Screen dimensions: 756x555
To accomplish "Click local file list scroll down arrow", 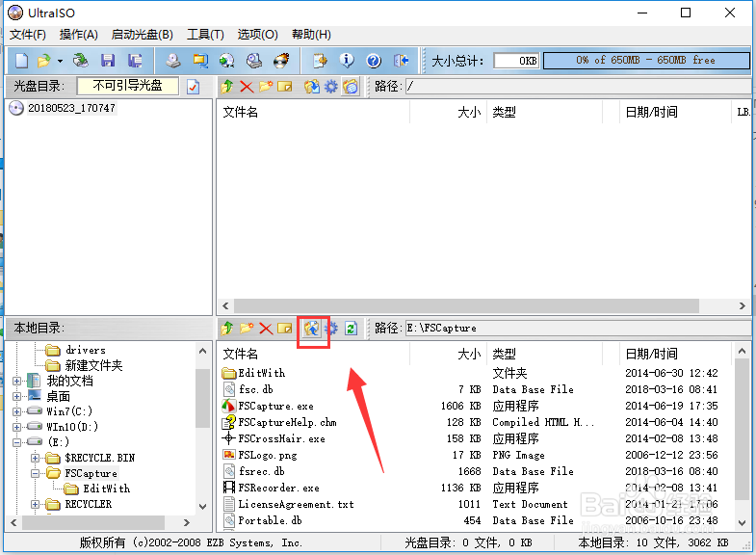I will click(742, 523).
